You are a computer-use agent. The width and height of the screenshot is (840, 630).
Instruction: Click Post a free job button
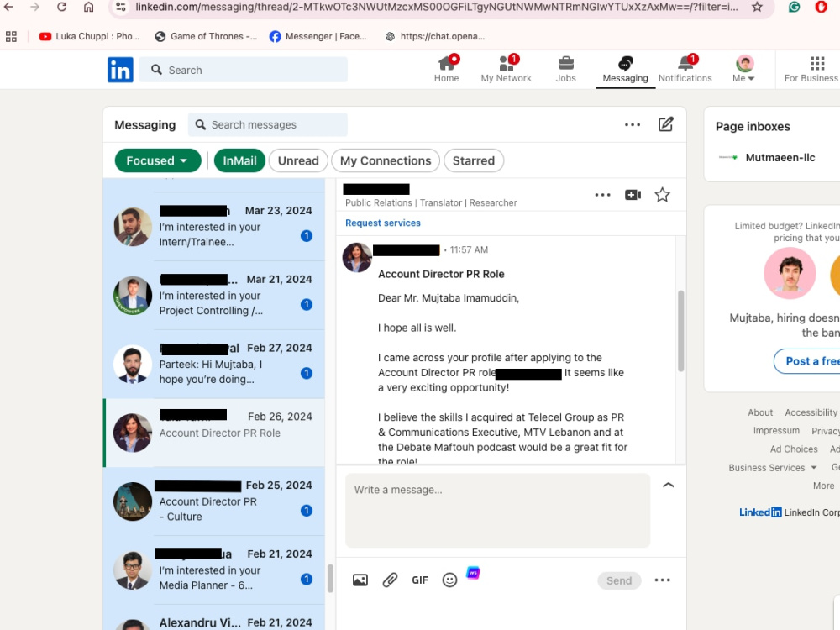[x=806, y=361]
